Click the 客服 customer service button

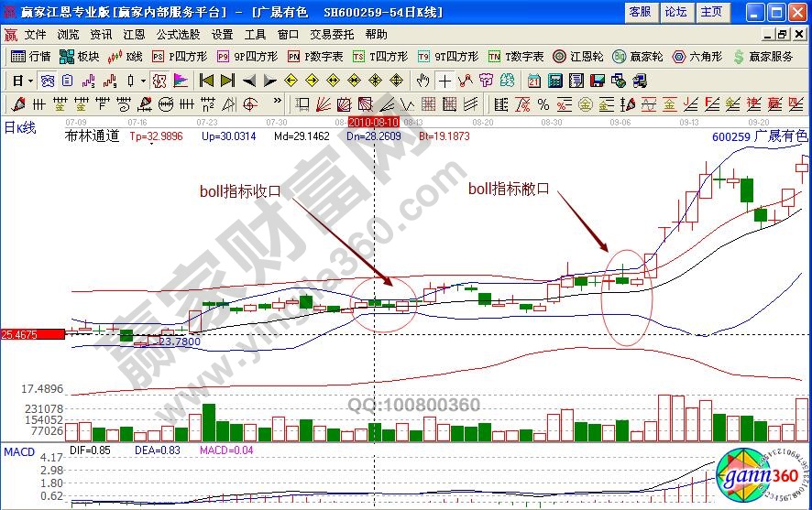click(639, 12)
